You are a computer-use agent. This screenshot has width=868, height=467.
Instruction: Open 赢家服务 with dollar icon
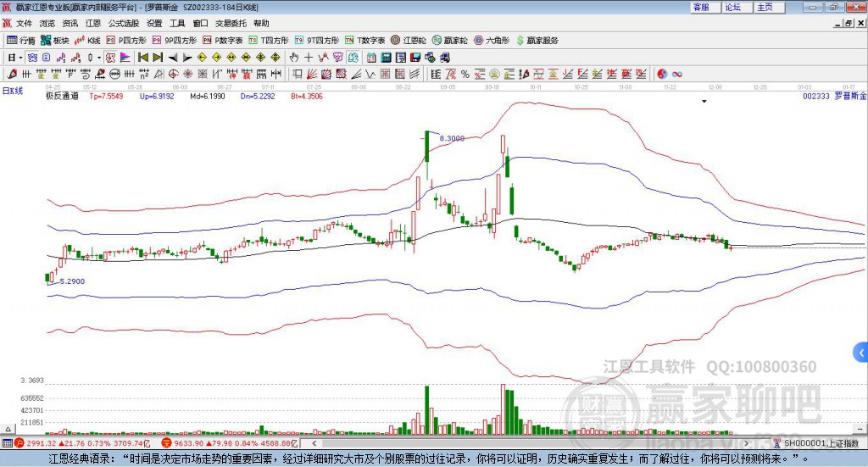pyautogui.click(x=537, y=41)
